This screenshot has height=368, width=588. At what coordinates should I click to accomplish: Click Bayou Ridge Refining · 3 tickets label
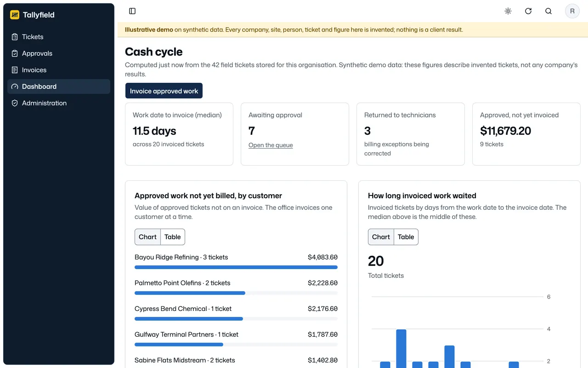point(181,257)
